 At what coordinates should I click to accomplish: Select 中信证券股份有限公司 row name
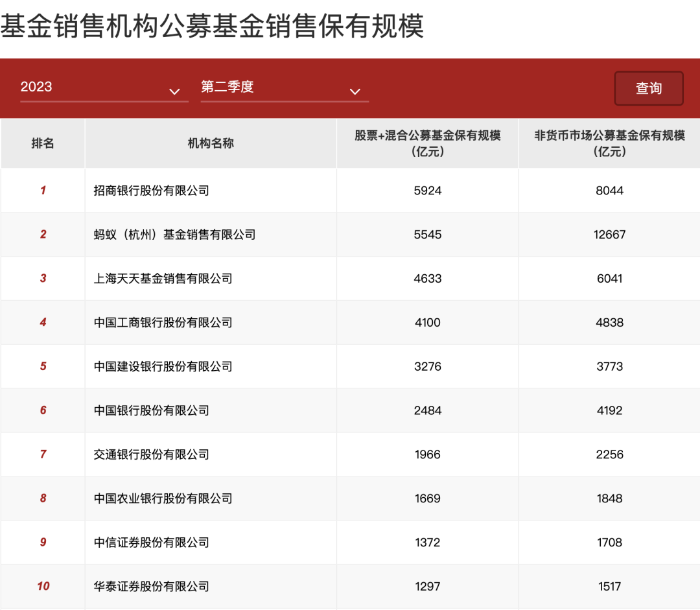pyautogui.click(x=151, y=543)
